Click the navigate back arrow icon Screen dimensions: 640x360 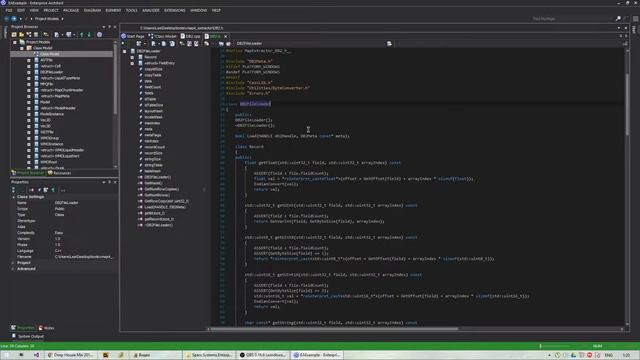6,19
